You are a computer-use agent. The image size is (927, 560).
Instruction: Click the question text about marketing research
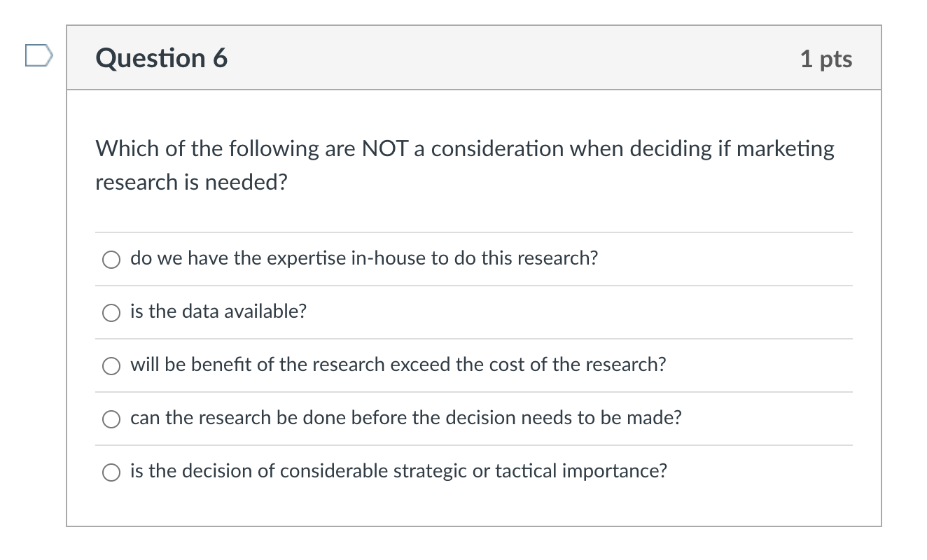463,164
